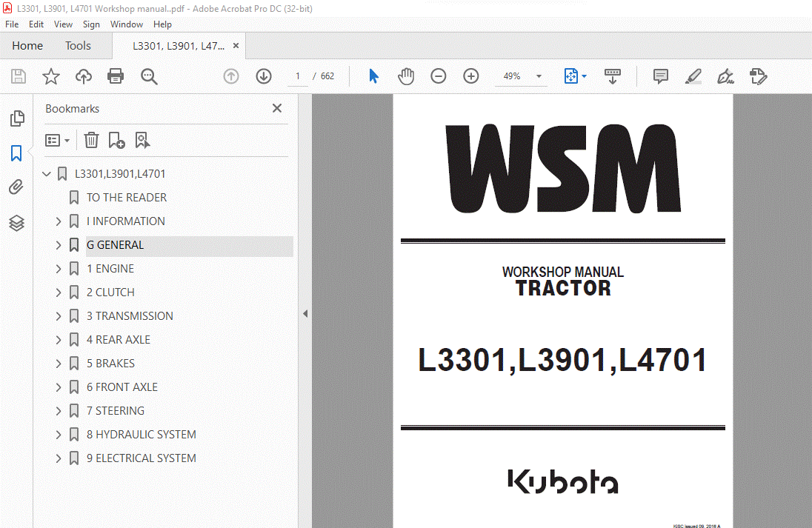Click the star bookmark favorite icon

click(x=50, y=76)
